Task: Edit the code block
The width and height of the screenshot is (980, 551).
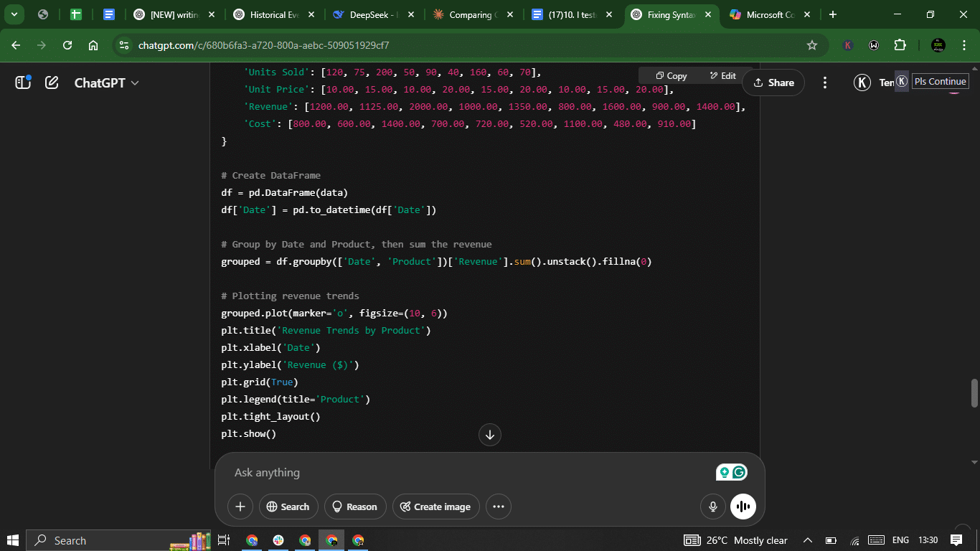Action: pos(723,75)
